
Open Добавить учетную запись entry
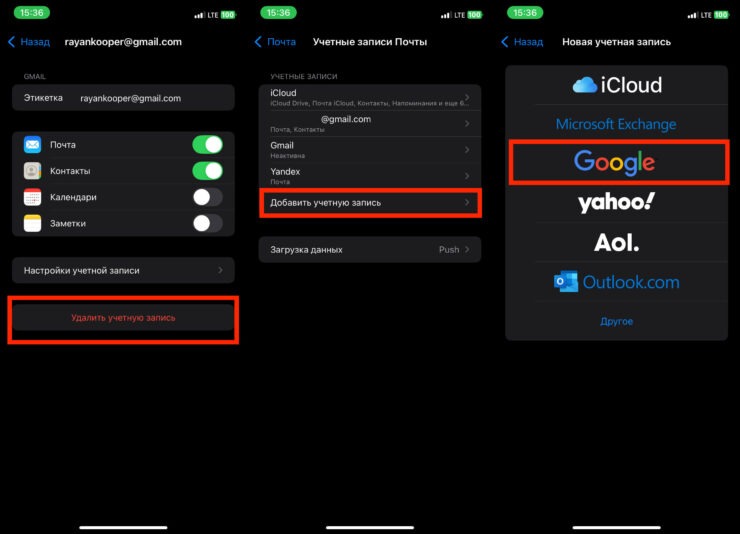click(x=370, y=203)
